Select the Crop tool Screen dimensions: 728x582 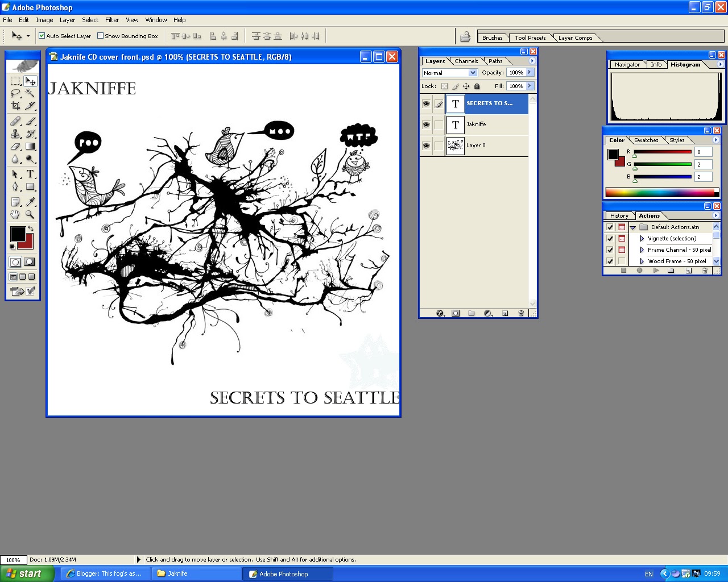[x=15, y=106]
